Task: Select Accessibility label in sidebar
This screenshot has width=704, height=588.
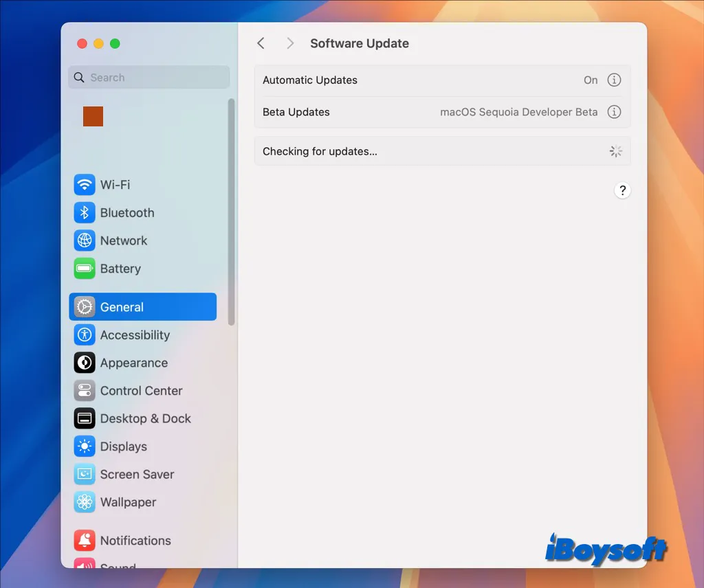Action: [135, 335]
